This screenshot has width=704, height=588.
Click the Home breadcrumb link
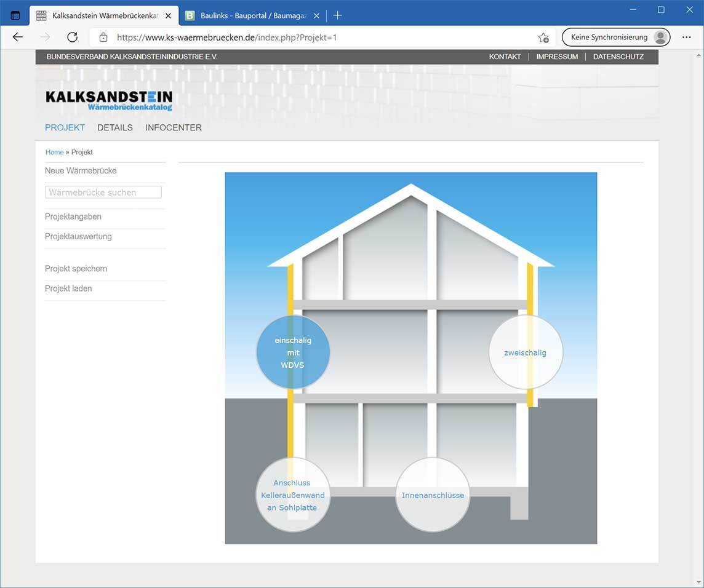pos(54,152)
